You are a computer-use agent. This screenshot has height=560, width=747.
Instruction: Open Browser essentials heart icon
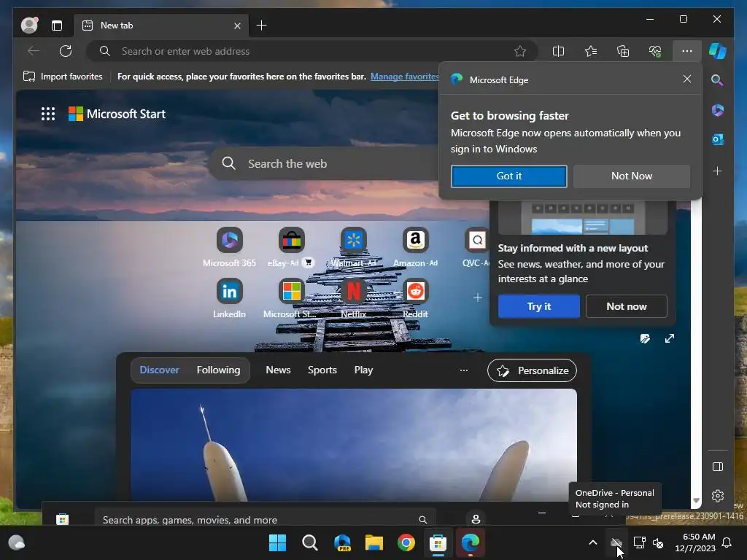pyautogui.click(x=655, y=51)
